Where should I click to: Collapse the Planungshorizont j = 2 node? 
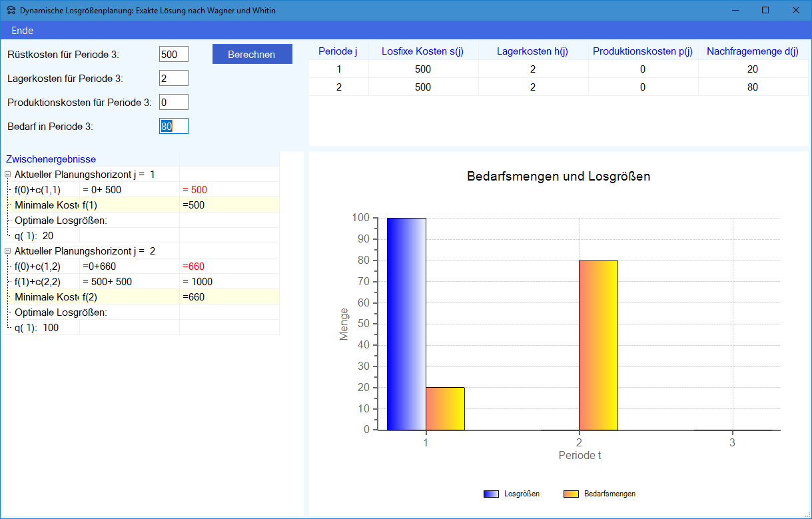pyautogui.click(x=7, y=251)
